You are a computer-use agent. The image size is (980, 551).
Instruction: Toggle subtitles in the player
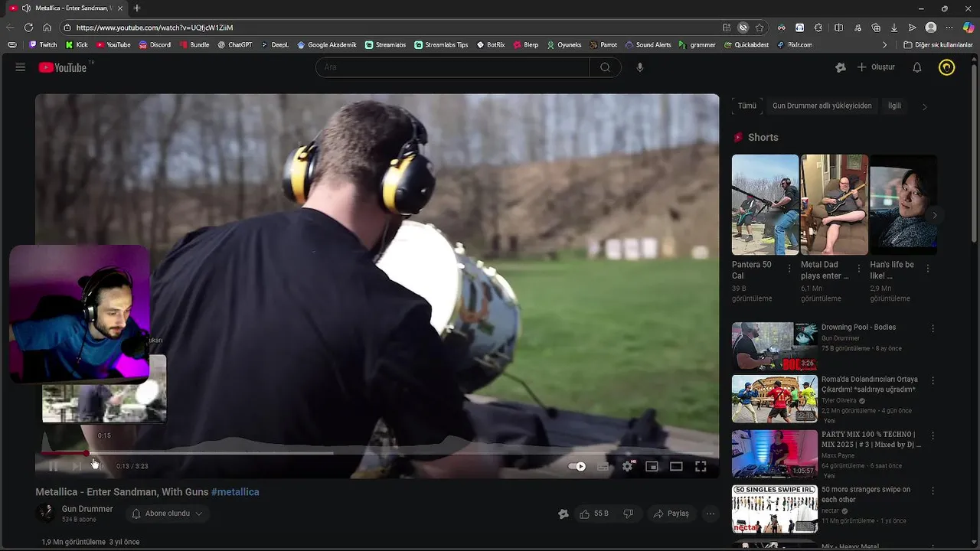click(603, 466)
